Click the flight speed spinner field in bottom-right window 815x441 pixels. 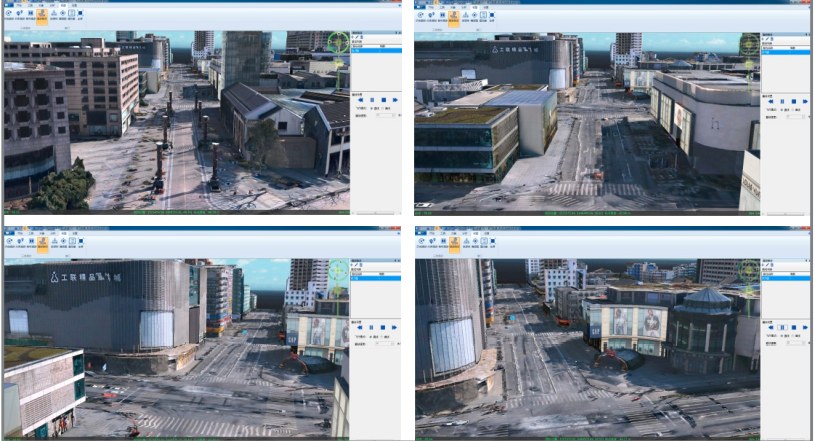coord(795,342)
